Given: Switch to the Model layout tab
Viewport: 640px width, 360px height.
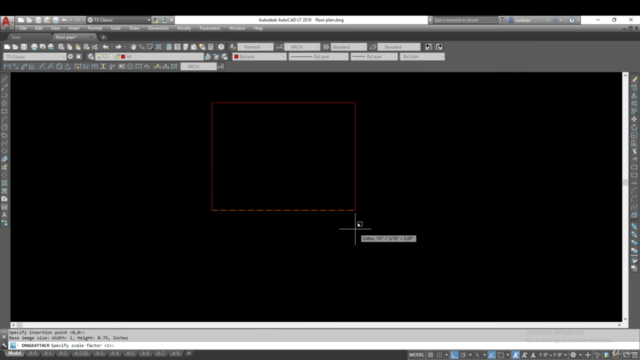Looking at the screenshot, I should (15, 353).
